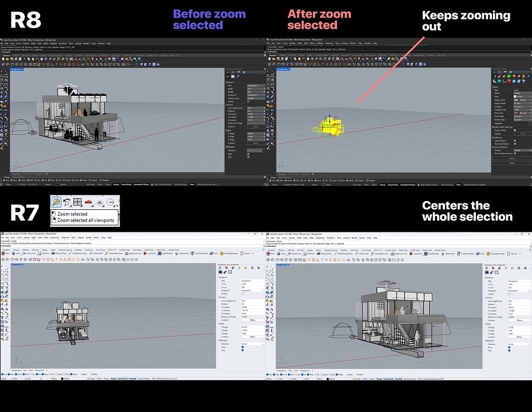Click the New File icon in the Standard toolbar
Viewport: 532px width, 412px height.
(x=3, y=59)
